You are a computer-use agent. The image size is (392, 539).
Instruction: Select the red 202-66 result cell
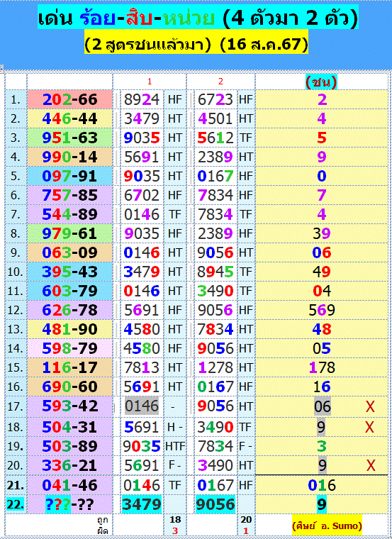click(x=69, y=100)
